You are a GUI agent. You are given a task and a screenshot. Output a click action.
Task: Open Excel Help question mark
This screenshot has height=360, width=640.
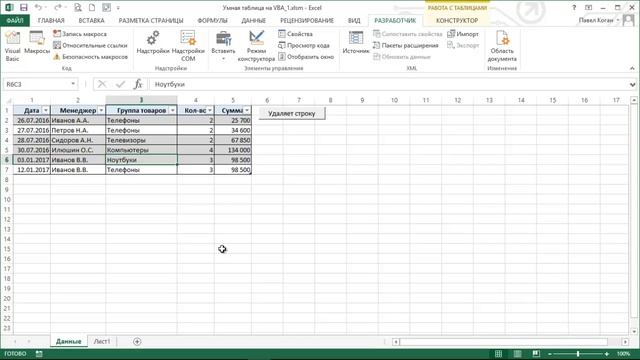[x=574, y=8]
